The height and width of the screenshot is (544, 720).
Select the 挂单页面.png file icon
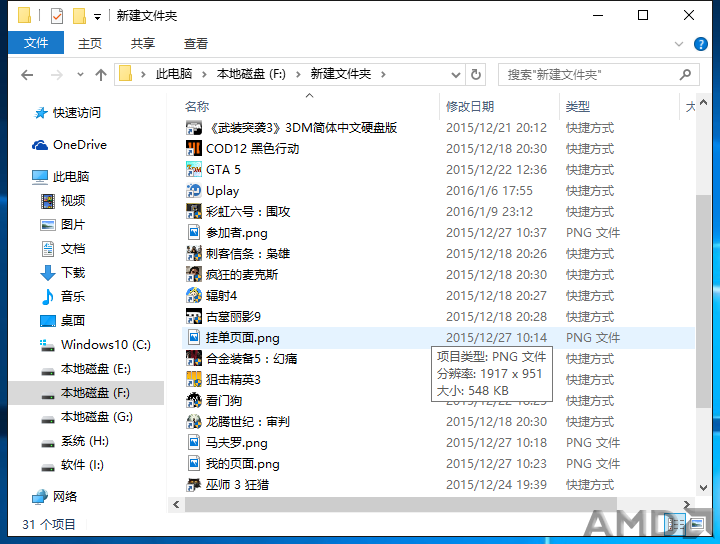point(194,338)
